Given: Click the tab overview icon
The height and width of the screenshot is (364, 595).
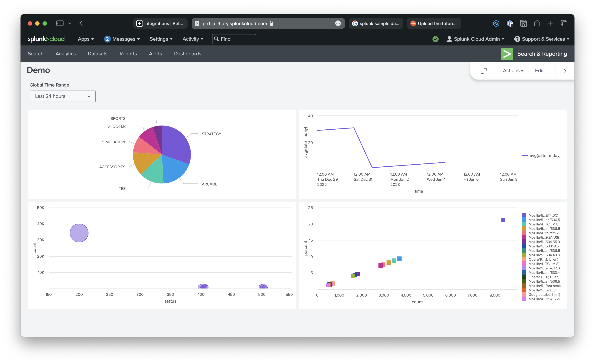Looking at the screenshot, I should click(x=564, y=23).
